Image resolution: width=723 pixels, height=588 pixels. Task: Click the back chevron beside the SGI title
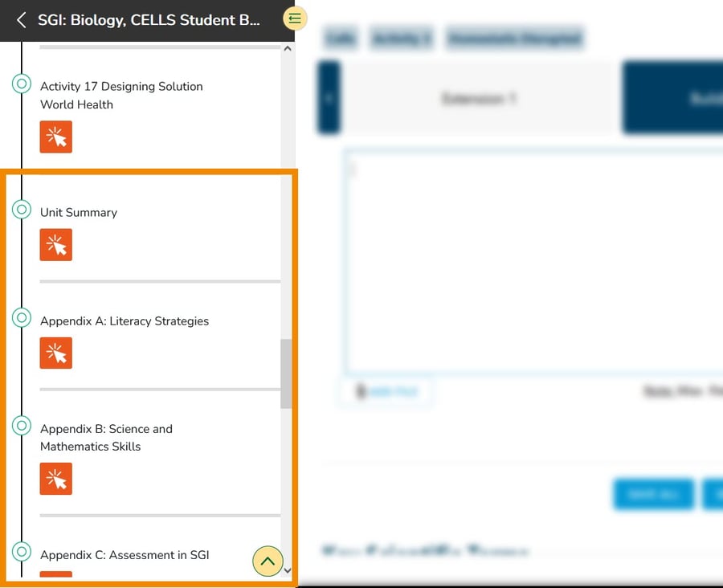pyautogui.click(x=22, y=20)
